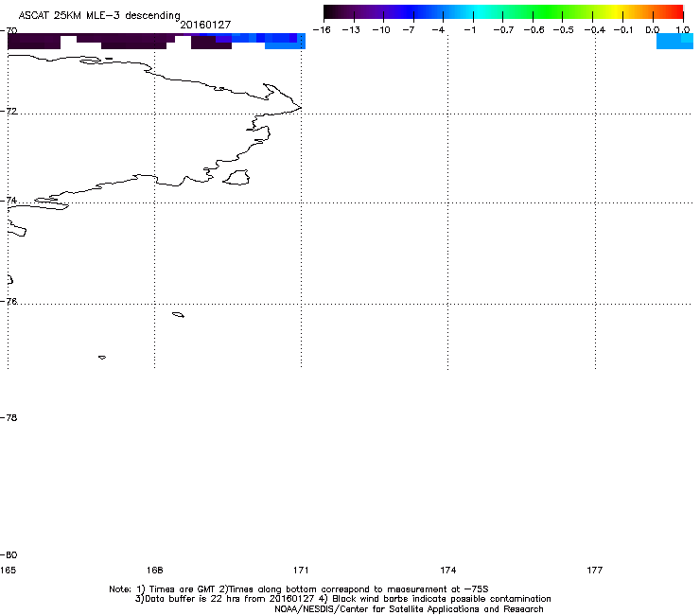Click the -1 color scale label
Viewport: 700px width, 615px height.
[x=469, y=30]
